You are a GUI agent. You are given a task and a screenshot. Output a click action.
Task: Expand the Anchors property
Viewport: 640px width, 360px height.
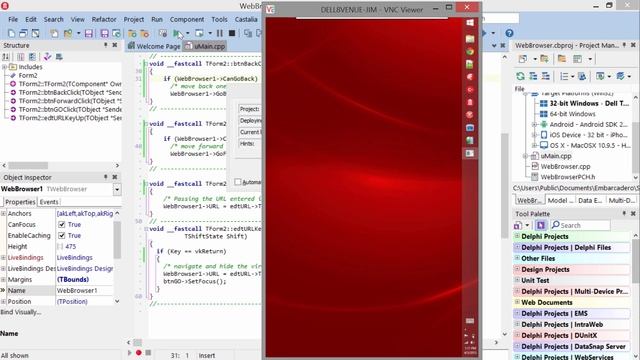3,213
